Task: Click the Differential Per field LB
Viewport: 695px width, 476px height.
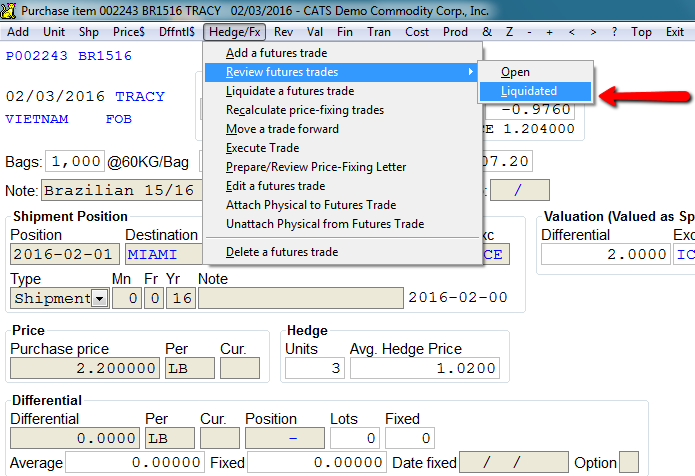Action: click(170, 438)
